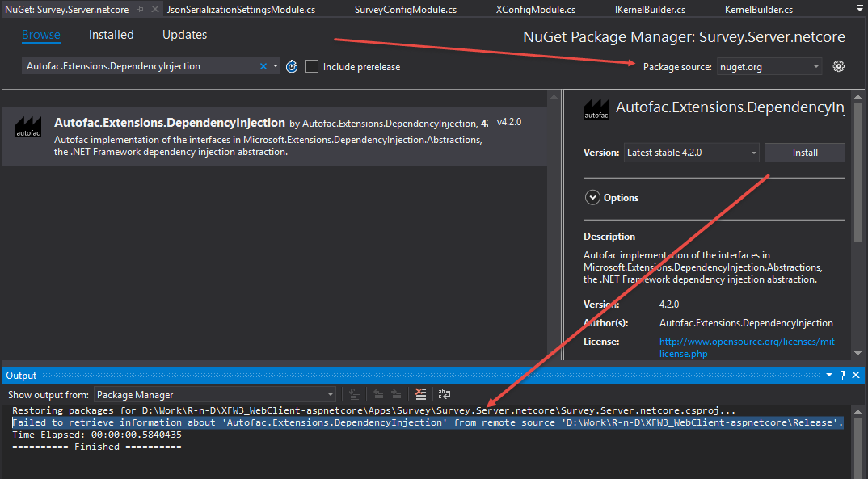Auto-hide the Output window via pin icon
868x479 pixels.
coord(842,375)
